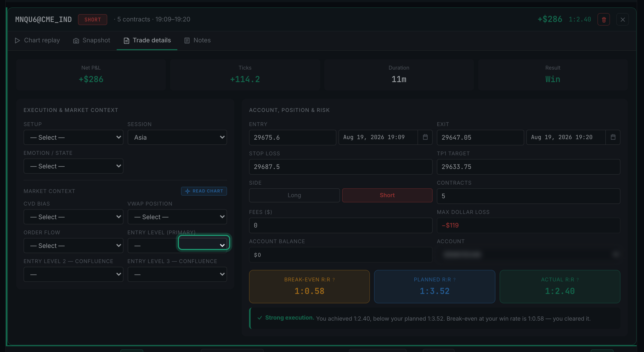This screenshot has width=644, height=352.
Task: Click the Stop Loss input field
Action: (x=341, y=167)
